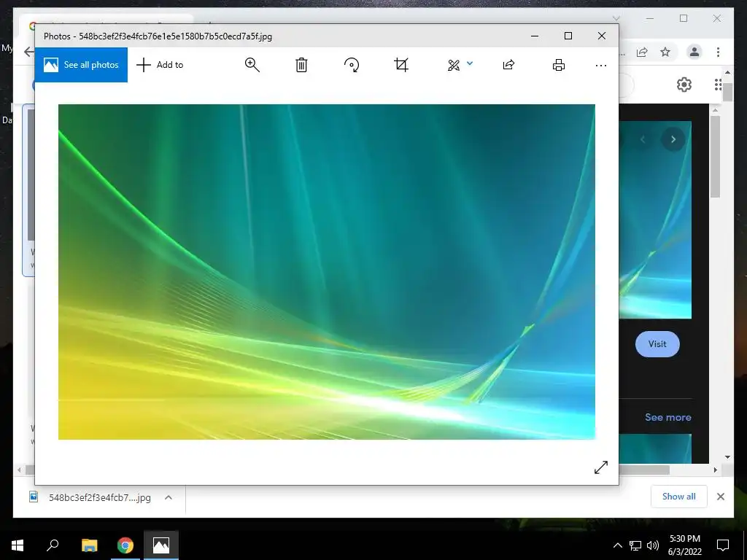Image resolution: width=747 pixels, height=560 pixels.
Task: Expand the Edit & Create dropdown arrow
Action: click(x=470, y=63)
